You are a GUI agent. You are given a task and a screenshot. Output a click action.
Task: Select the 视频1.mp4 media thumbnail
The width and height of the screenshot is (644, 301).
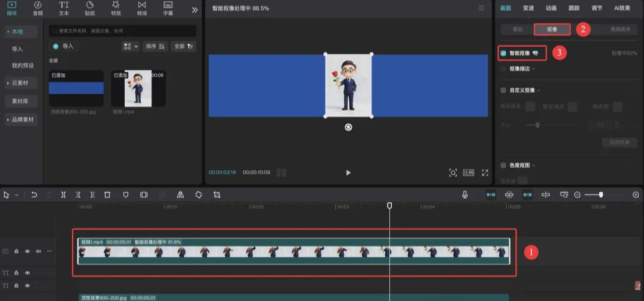[x=138, y=88]
